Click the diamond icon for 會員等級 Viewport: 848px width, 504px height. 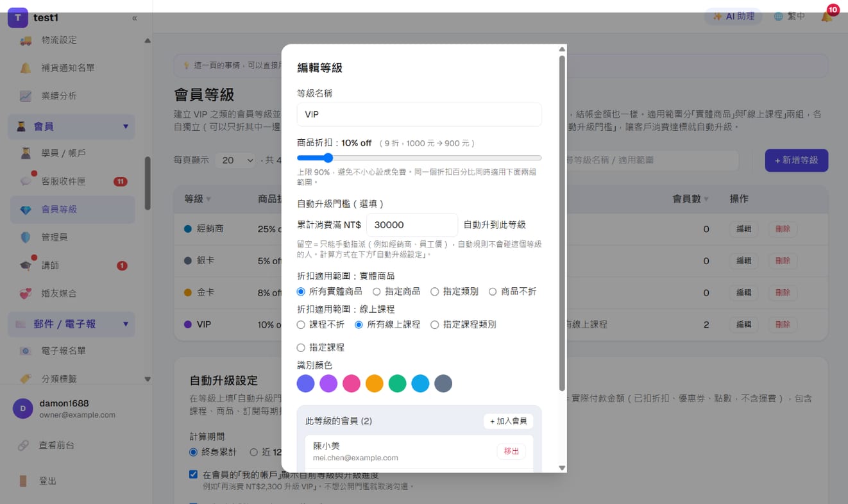(26, 210)
